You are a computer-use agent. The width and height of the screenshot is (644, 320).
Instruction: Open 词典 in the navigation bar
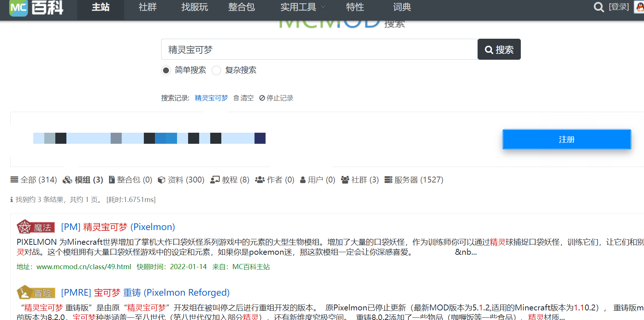[x=402, y=7]
